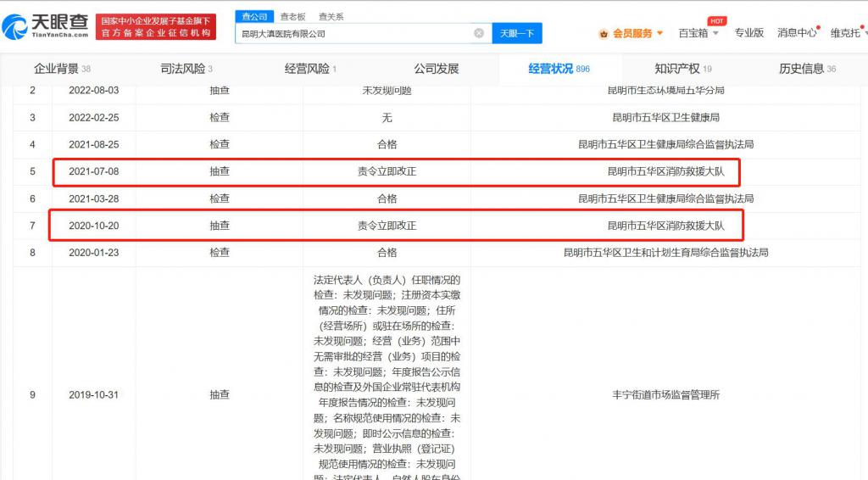Screen dimensions: 868x480
Task: Click the date 2022-02-25
Action: (x=93, y=117)
